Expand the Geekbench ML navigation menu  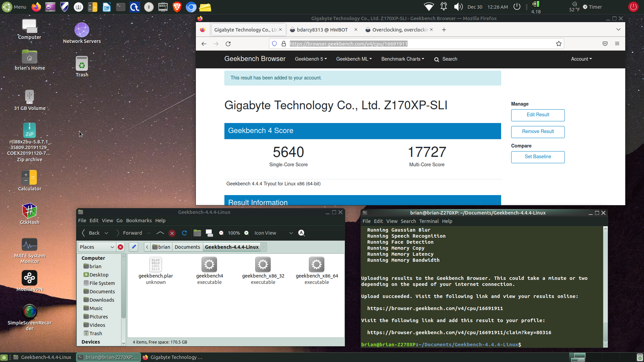(x=354, y=59)
